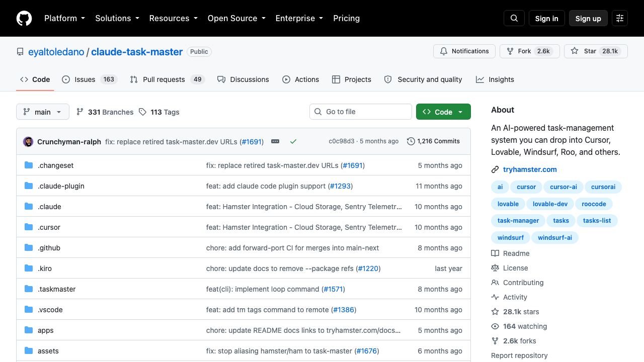
Task: Open commit details ellipsis icon
Action: pyautogui.click(x=275, y=141)
